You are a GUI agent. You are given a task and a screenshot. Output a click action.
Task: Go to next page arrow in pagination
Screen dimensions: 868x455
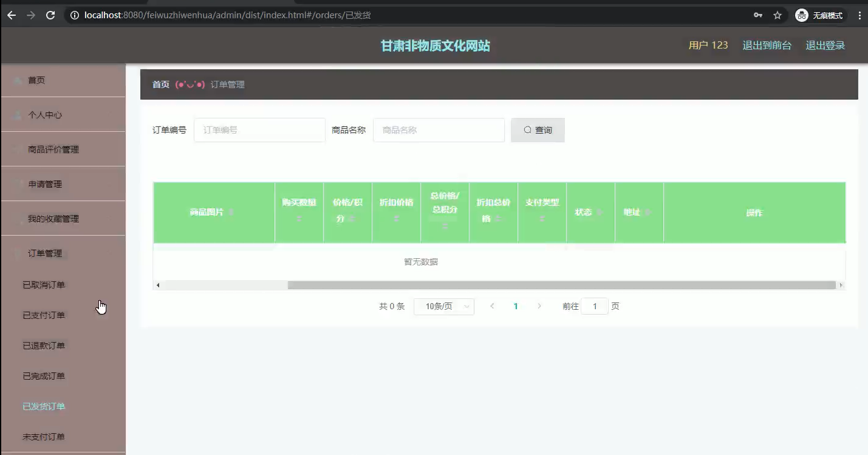point(539,306)
